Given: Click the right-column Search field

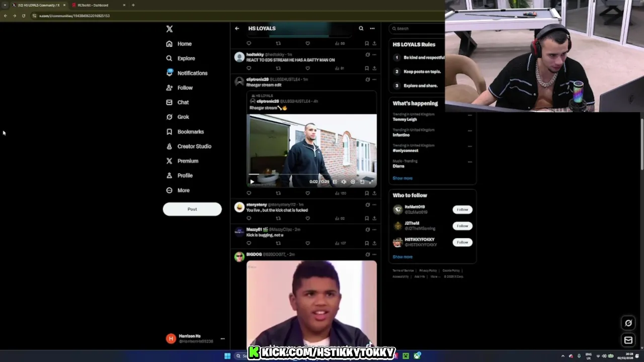Looking at the screenshot, I should coord(418,28).
